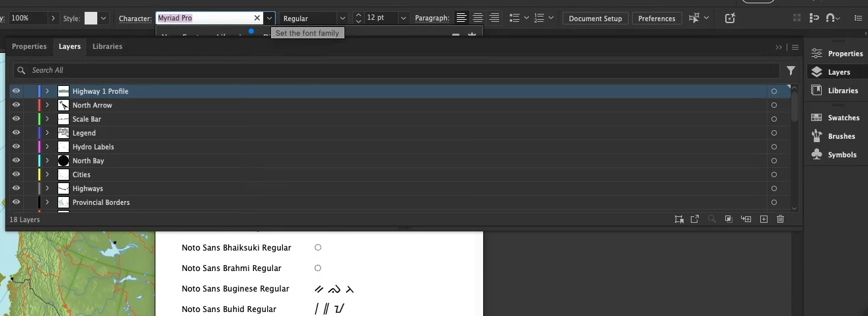
Task: Target the North Bay layer circle
Action: pos(773,161)
